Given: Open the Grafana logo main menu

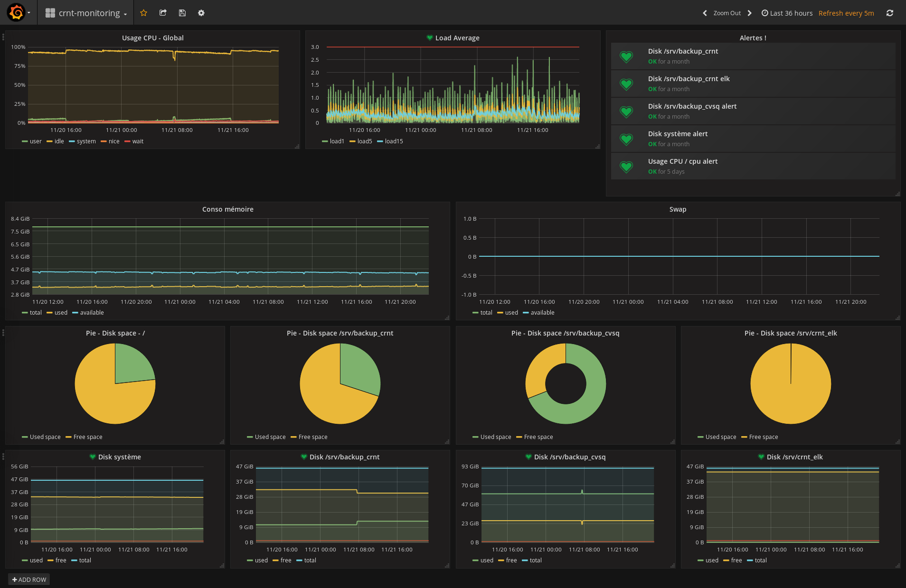Looking at the screenshot, I should 17,13.
